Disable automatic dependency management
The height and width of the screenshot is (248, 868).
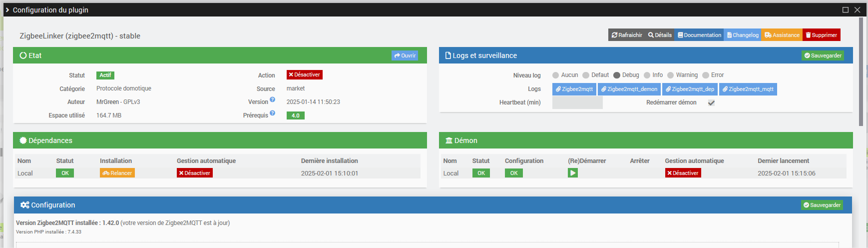[195, 173]
